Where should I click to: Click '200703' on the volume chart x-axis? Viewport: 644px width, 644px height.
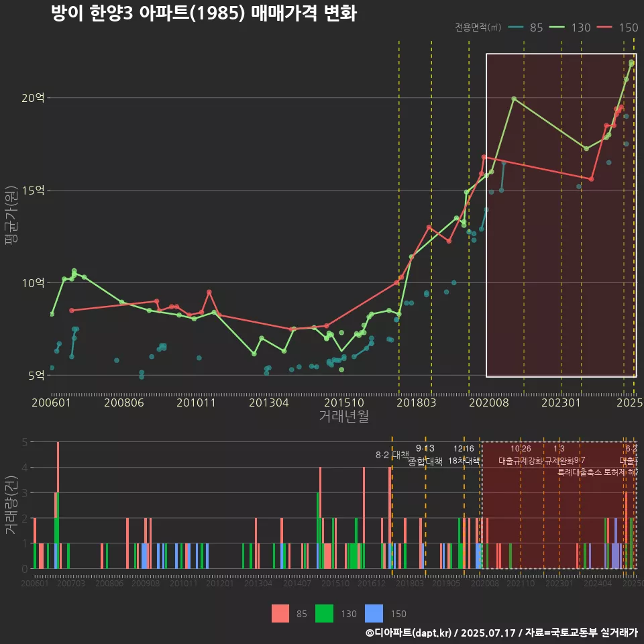coord(70,583)
